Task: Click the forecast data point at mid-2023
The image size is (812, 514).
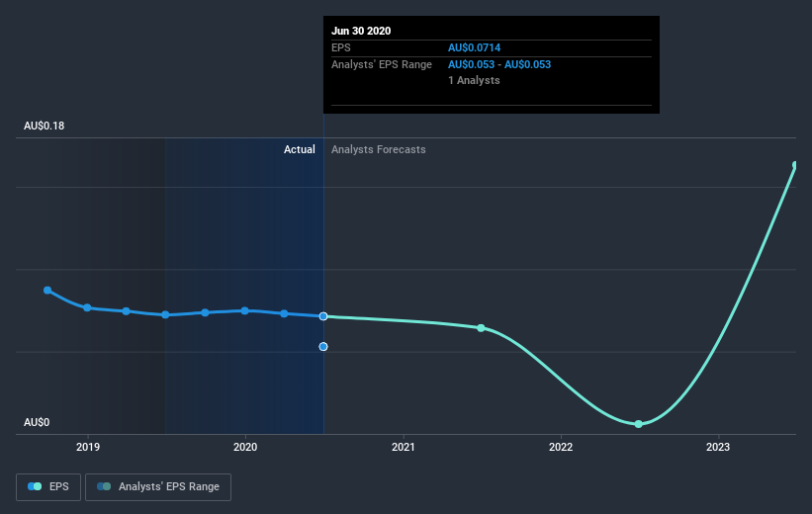Action: [x=796, y=166]
